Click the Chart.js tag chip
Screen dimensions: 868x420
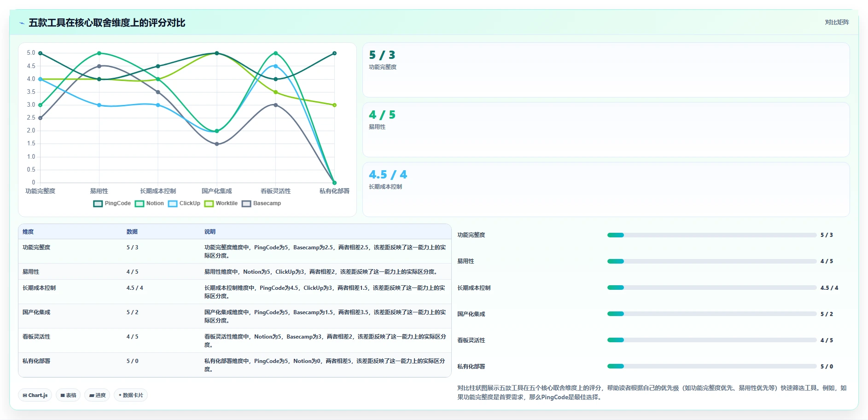coord(35,395)
